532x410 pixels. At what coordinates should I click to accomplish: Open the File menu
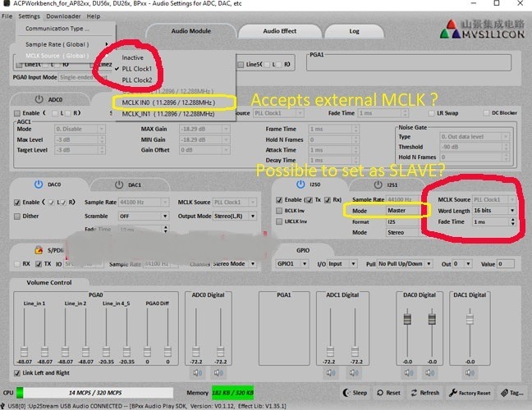click(x=7, y=16)
